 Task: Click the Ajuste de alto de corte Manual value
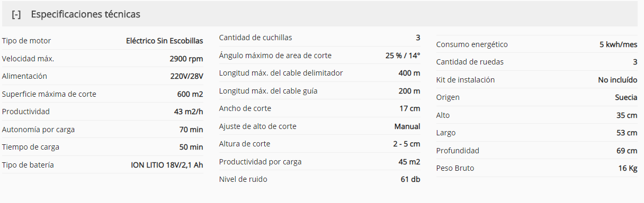click(407, 126)
